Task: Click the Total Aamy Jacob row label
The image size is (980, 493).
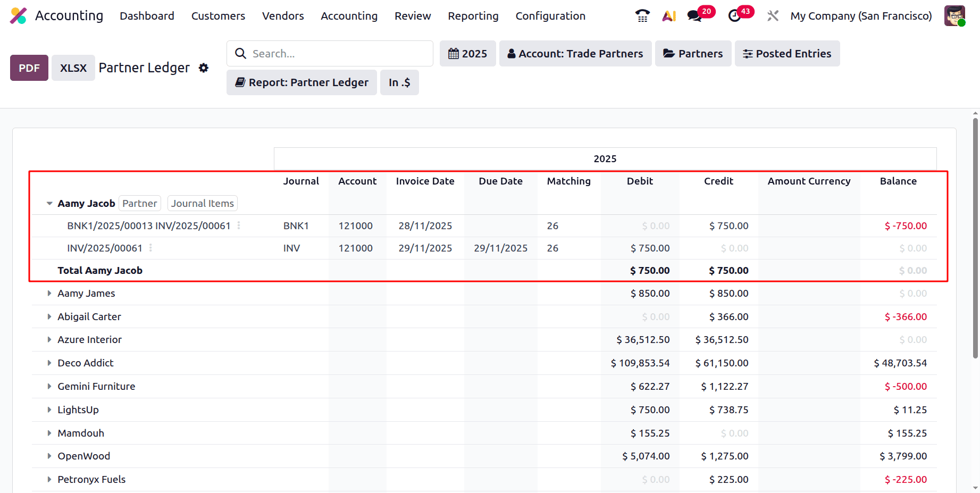Action: [x=100, y=271]
